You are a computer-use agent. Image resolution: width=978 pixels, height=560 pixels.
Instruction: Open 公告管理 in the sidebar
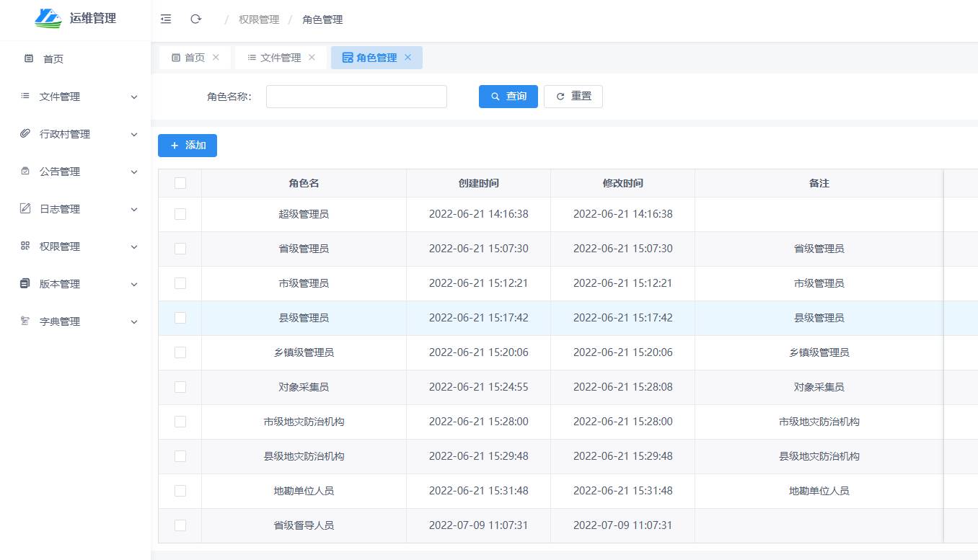pos(60,172)
